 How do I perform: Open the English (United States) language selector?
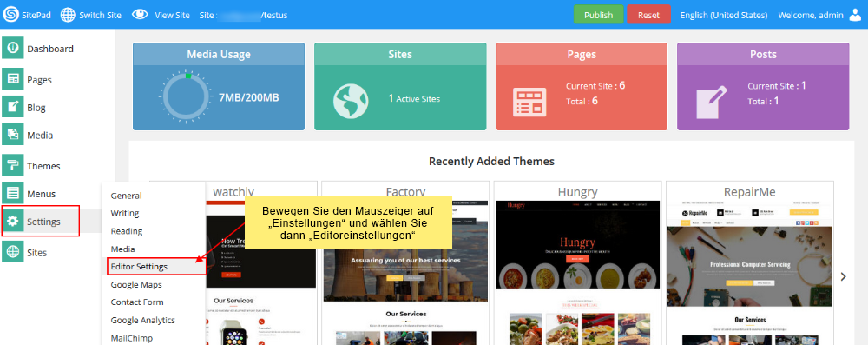pos(724,15)
